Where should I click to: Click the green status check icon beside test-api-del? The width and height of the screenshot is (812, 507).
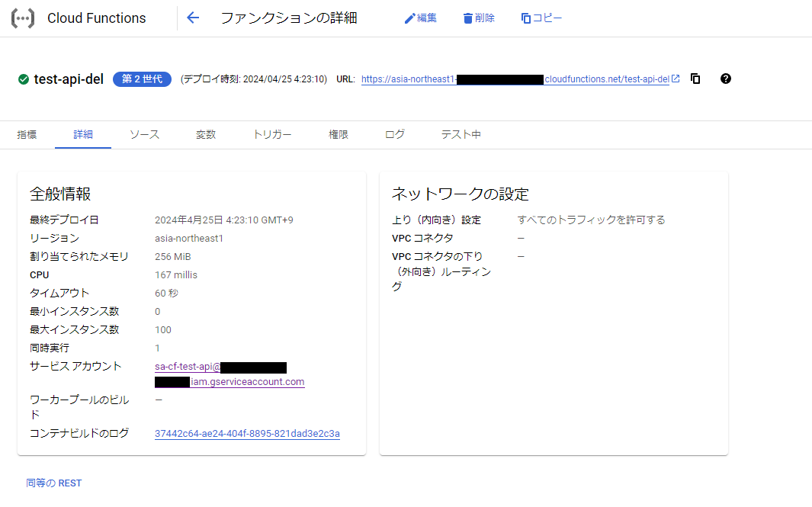(23, 79)
